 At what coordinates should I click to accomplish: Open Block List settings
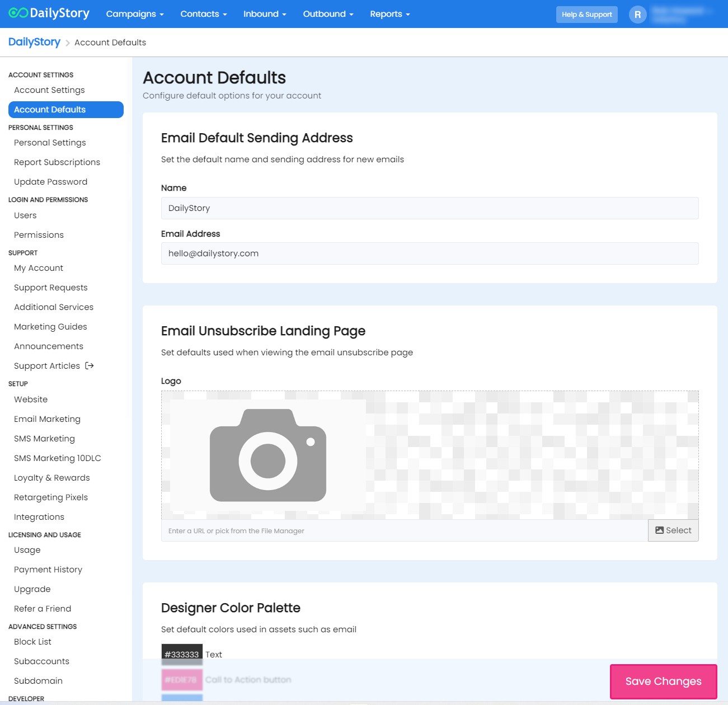(x=32, y=642)
